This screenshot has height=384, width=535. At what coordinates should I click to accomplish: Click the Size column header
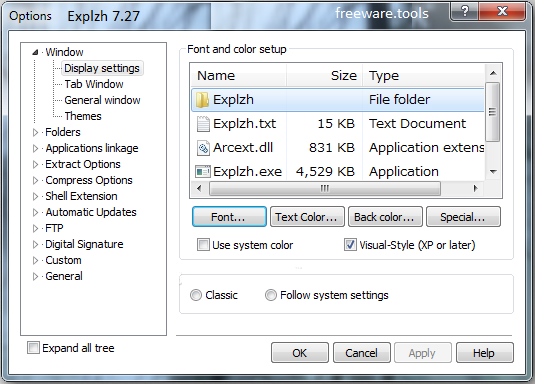[x=324, y=75]
